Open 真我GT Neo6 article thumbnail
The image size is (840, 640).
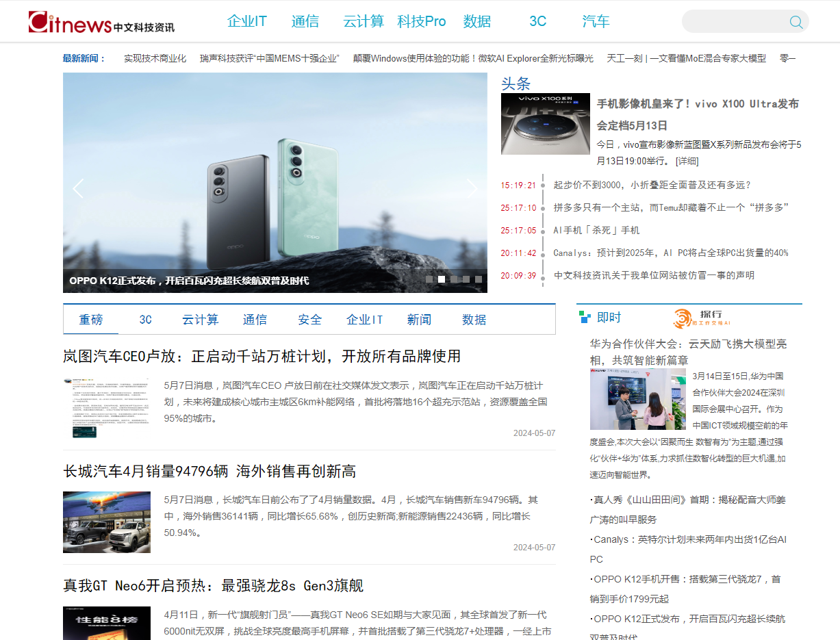tap(107, 623)
